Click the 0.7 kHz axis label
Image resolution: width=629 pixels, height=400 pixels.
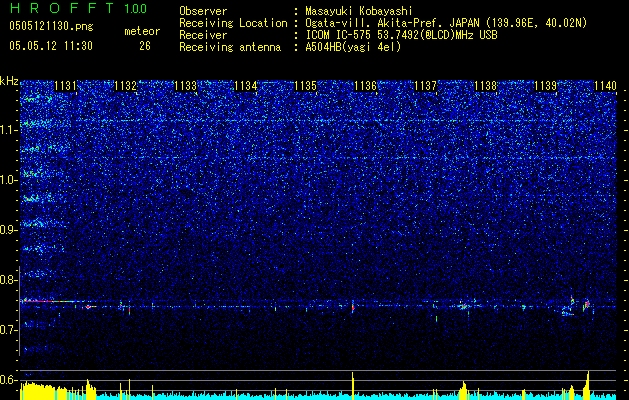[x=7, y=330]
